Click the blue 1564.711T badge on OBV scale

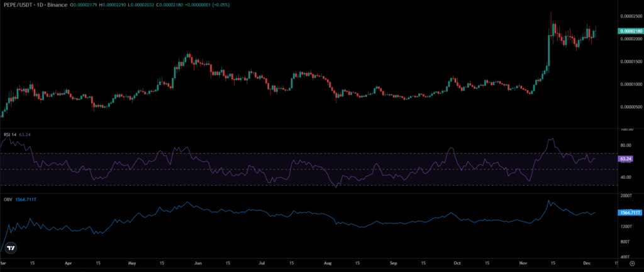click(629, 212)
